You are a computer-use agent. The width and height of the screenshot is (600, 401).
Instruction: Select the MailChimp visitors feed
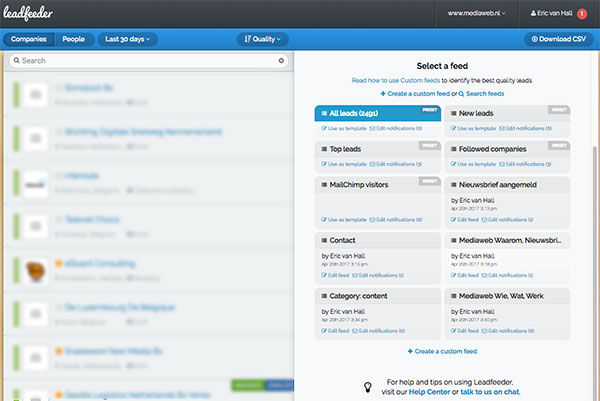[x=378, y=185]
